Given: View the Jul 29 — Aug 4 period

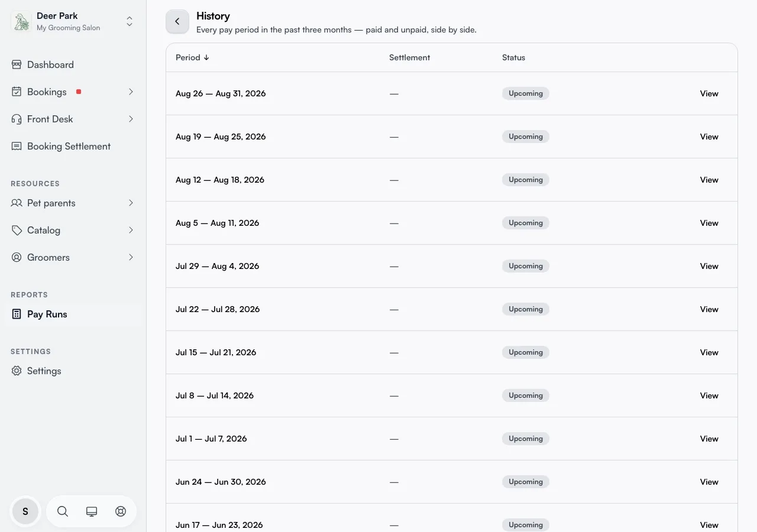Looking at the screenshot, I should coord(709,266).
